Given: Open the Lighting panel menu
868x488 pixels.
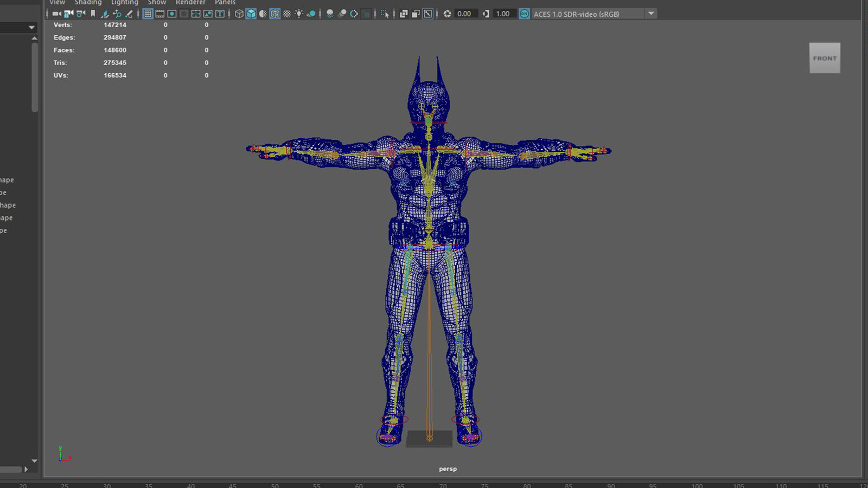Looking at the screenshot, I should point(125,3).
